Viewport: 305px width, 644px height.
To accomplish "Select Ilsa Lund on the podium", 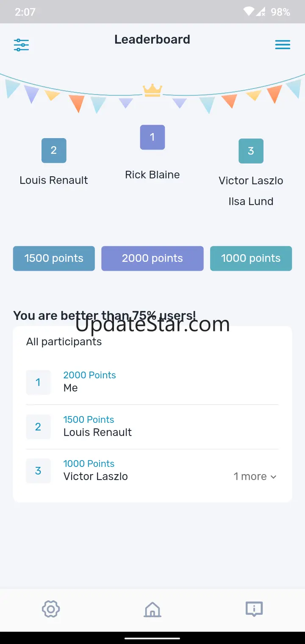I will 251,201.
